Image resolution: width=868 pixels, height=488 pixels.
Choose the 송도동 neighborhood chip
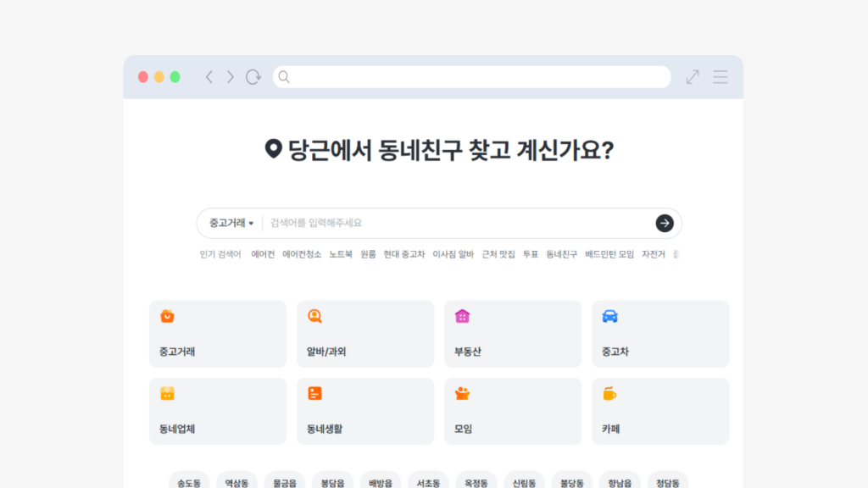(189, 481)
